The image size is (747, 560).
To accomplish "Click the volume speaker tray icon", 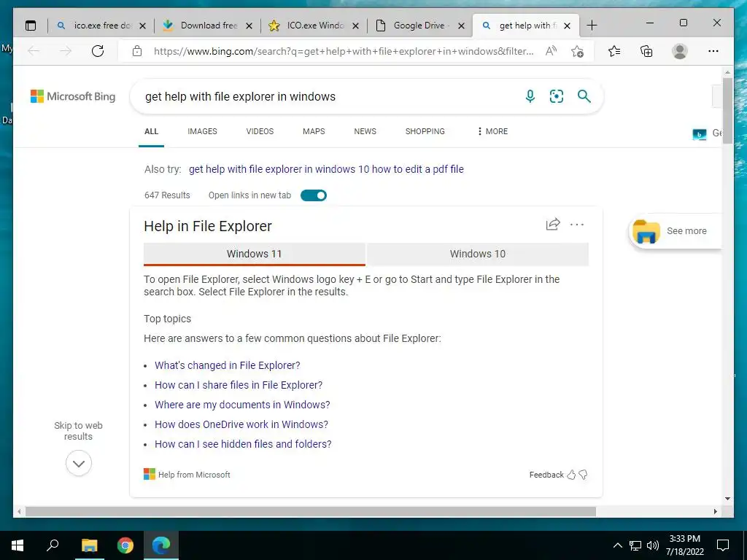I will [x=652, y=545].
